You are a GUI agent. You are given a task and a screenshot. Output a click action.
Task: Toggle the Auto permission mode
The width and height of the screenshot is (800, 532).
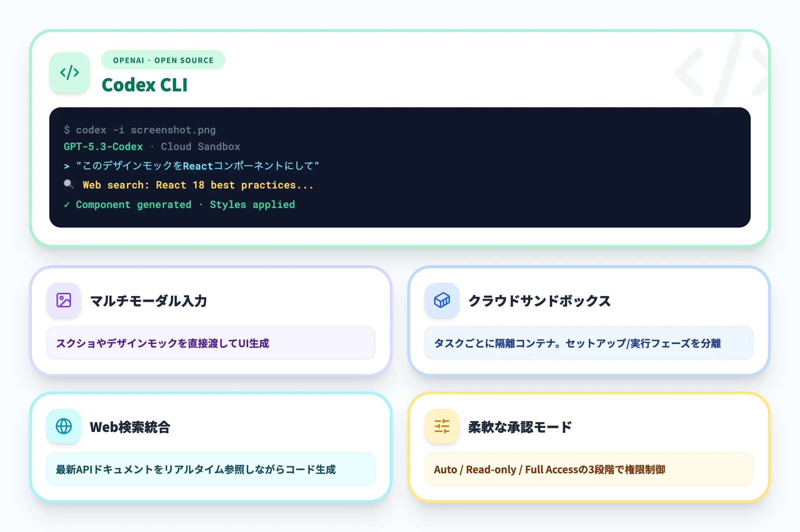click(445, 469)
